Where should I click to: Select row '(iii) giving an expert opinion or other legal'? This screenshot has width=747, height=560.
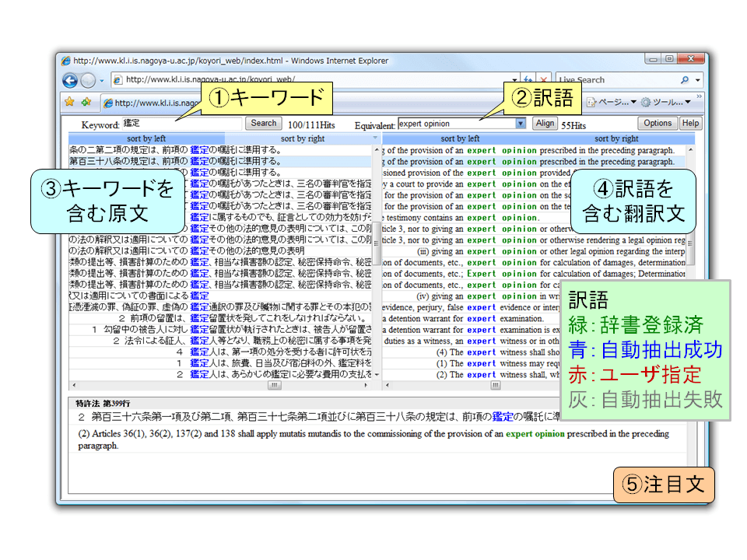point(534,251)
